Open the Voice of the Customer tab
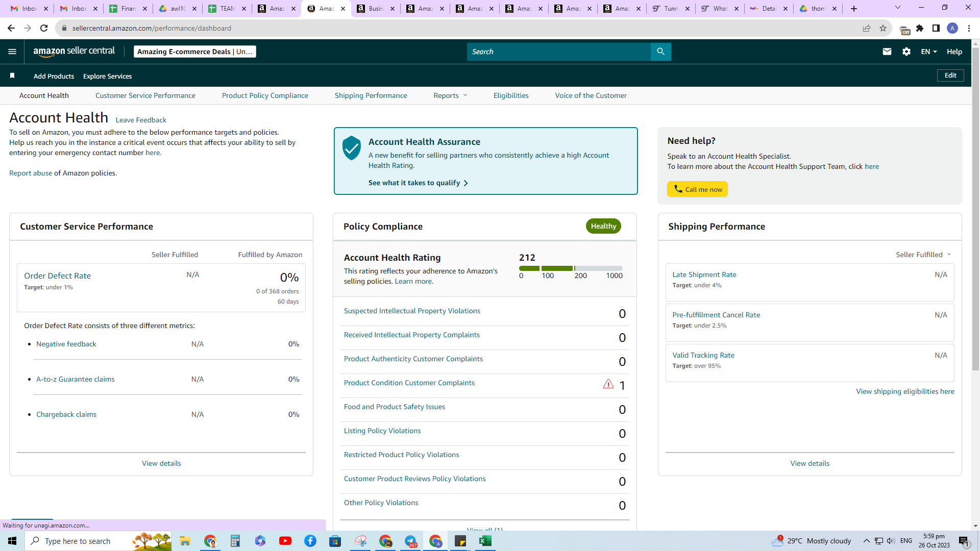980x551 pixels. [x=591, y=95]
